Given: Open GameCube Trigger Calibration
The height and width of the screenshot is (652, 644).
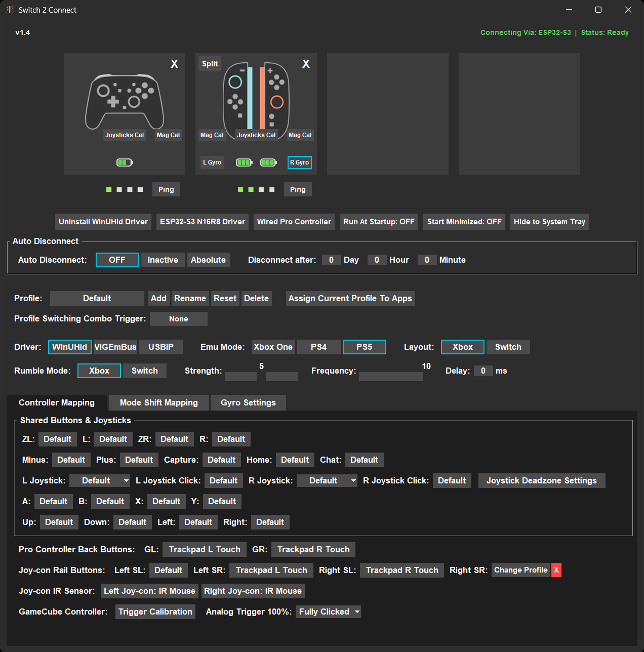Looking at the screenshot, I should [x=155, y=612].
